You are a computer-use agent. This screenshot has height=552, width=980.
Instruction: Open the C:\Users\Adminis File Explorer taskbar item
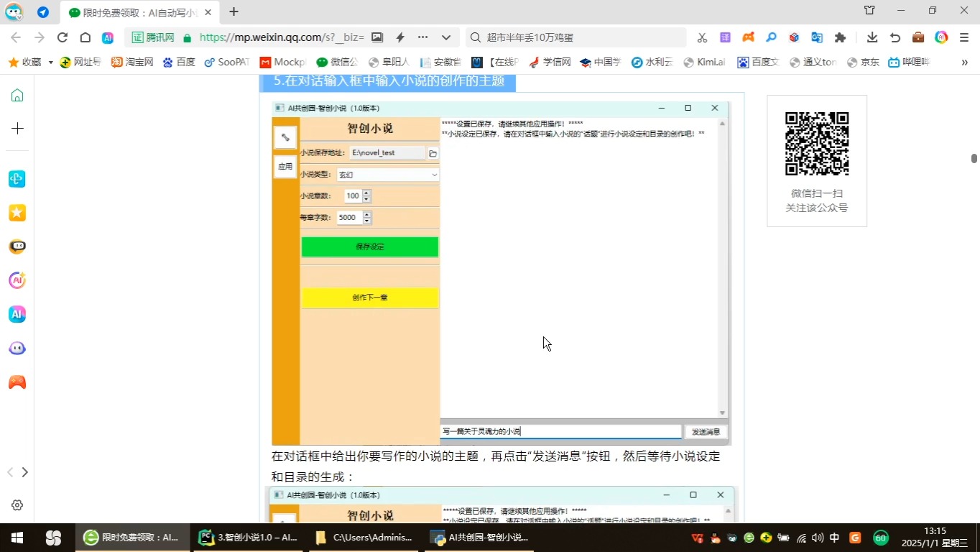click(x=365, y=538)
